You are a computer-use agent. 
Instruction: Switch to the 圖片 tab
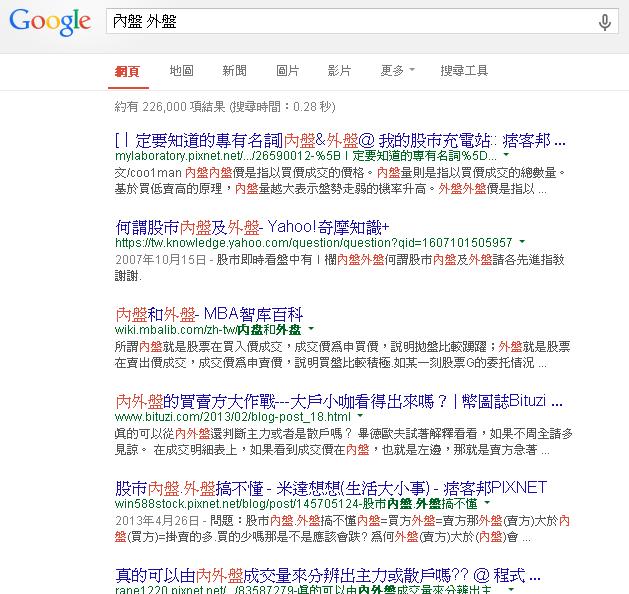288,71
